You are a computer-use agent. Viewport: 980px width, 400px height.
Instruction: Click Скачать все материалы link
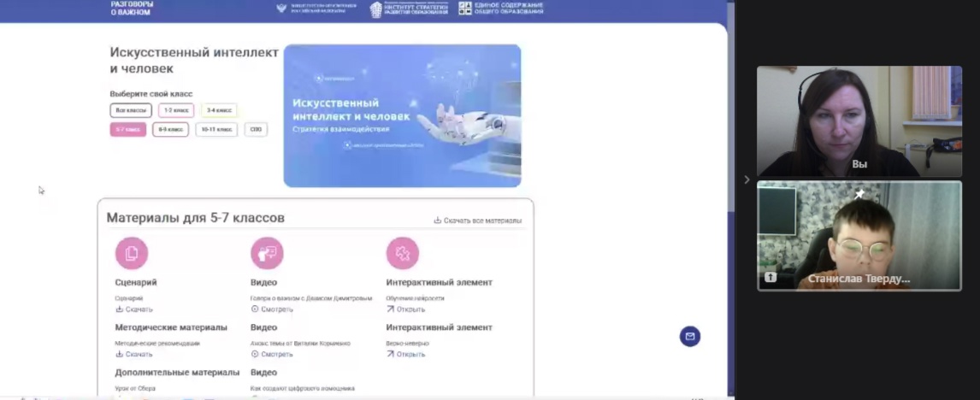pos(477,220)
